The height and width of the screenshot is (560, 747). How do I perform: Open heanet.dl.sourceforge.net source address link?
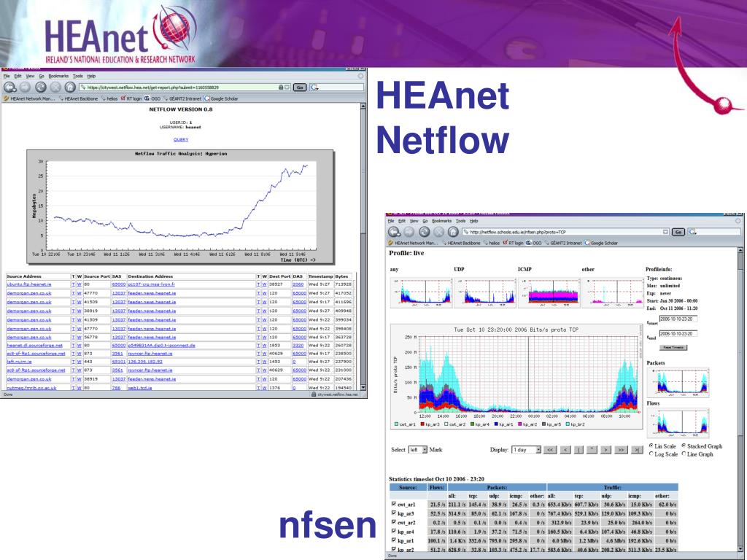pyautogui.click(x=34, y=345)
